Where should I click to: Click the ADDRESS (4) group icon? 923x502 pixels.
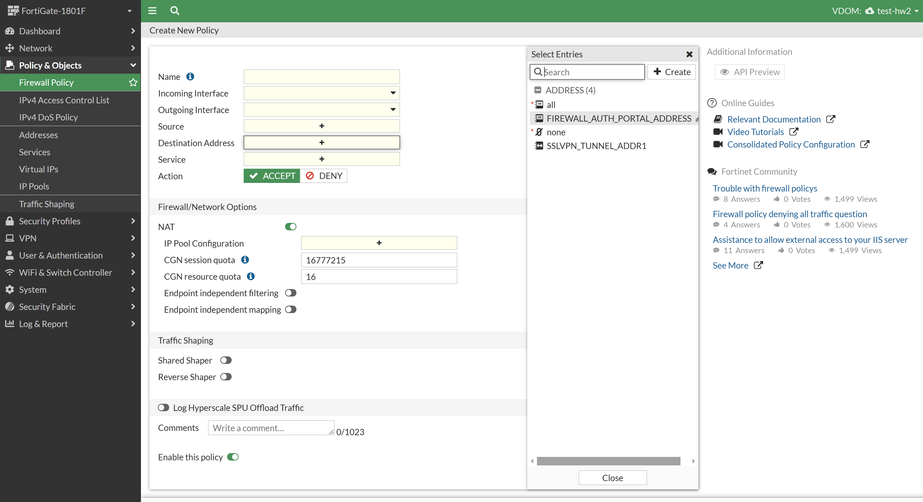(x=537, y=90)
